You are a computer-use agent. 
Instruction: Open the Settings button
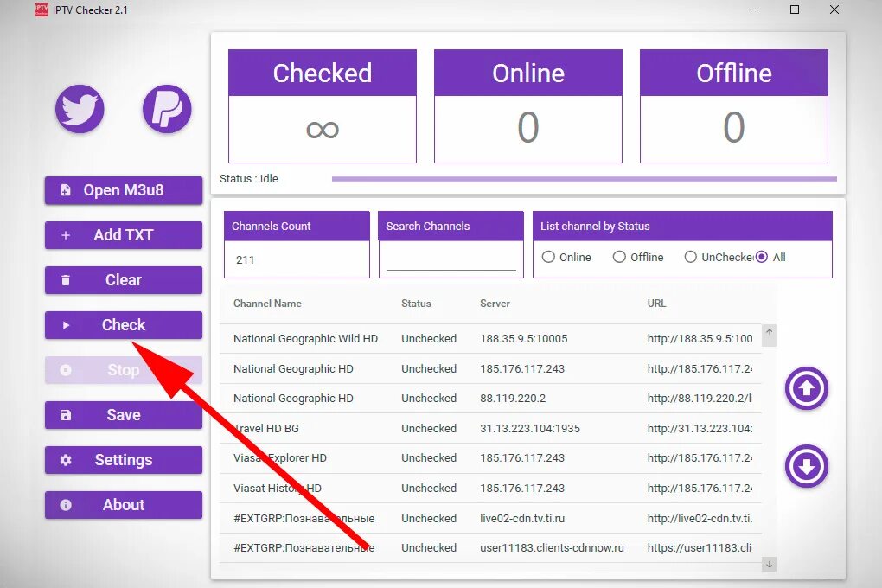click(x=124, y=460)
